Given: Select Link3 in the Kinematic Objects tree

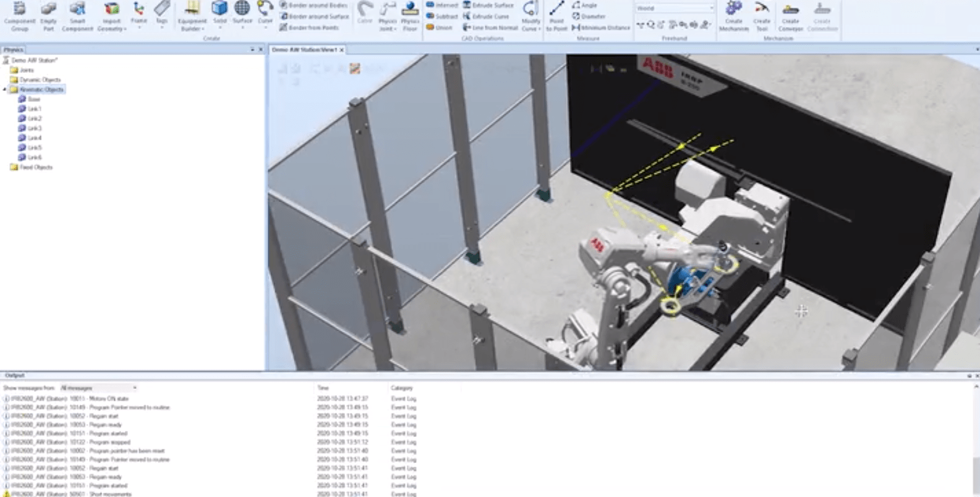Looking at the screenshot, I should pos(34,129).
